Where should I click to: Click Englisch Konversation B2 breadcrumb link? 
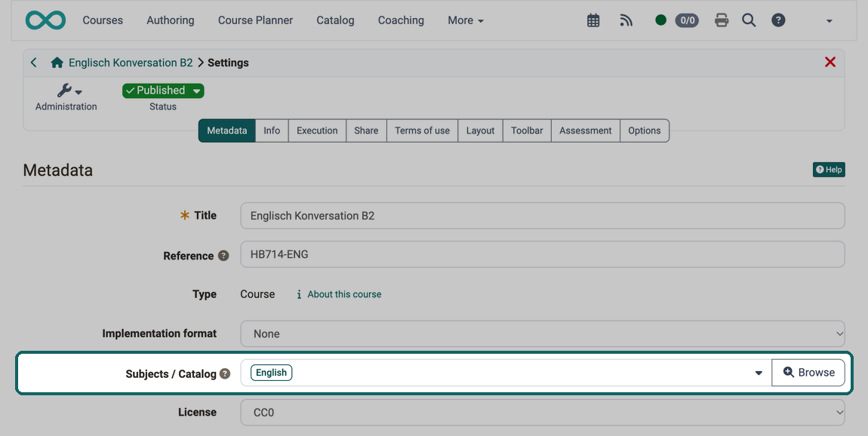(131, 63)
